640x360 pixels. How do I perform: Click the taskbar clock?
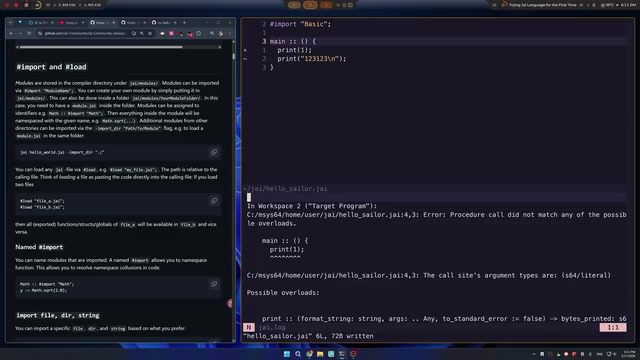tap(628, 353)
